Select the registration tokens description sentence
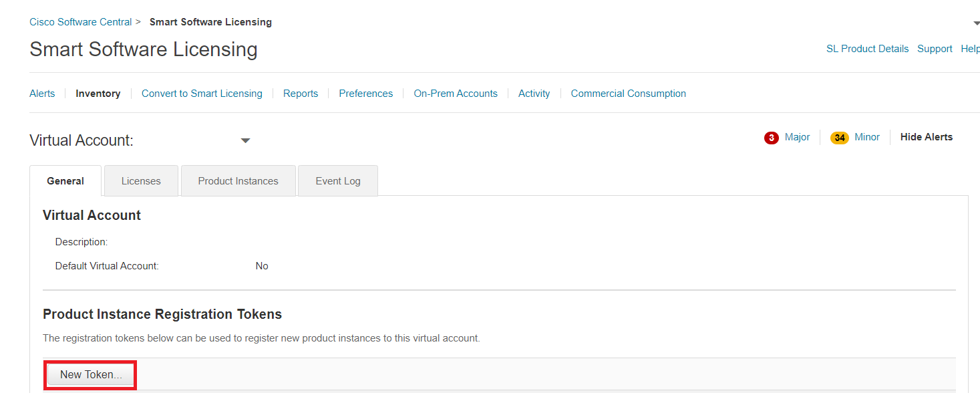The width and height of the screenshot is (980, 399). point(261,338)
